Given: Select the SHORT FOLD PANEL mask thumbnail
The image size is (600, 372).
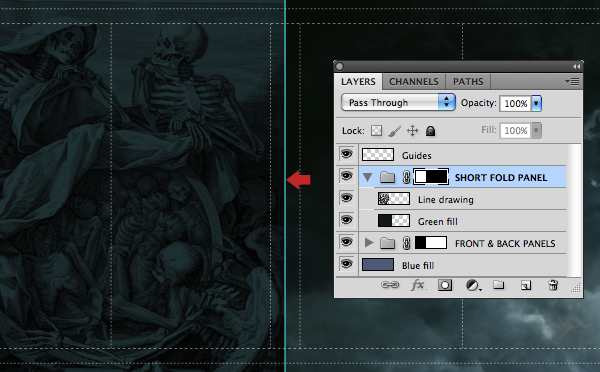Looking at the screenshot, I should 431,177.
